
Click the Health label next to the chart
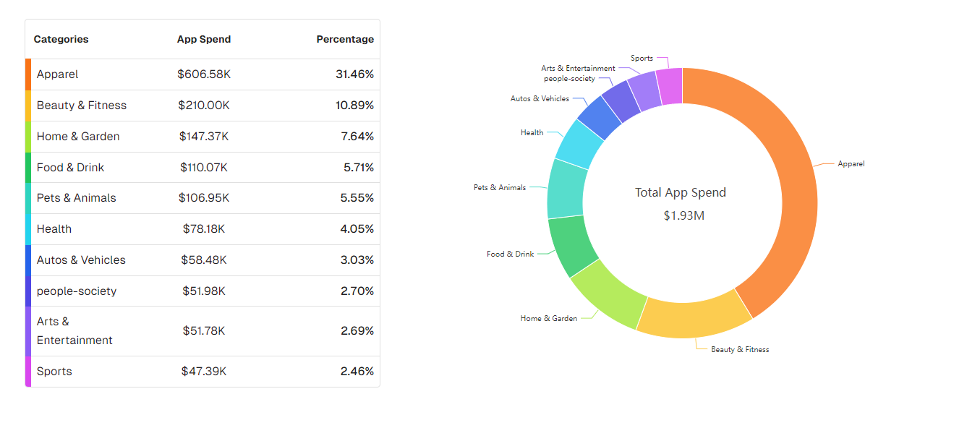[x=532, y=133]
